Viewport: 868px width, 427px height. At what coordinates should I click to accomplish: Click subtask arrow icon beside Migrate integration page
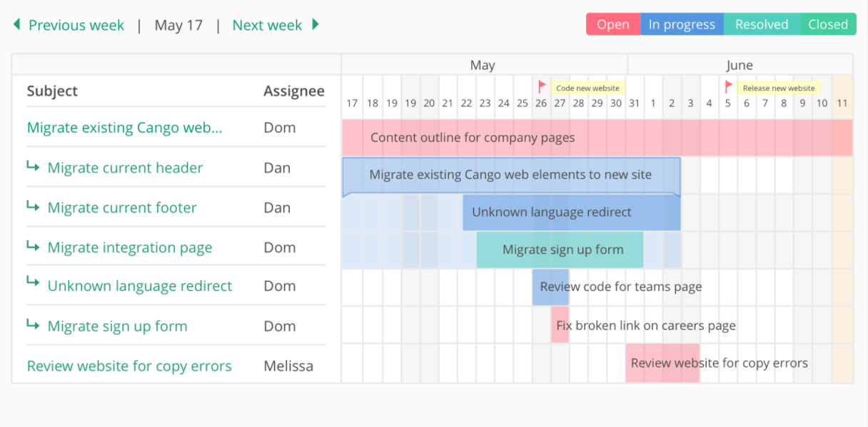33,247
